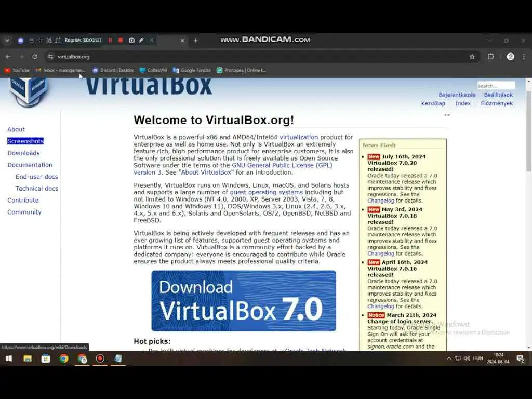This screenshot has height=399, width=532.
Task: Click the VirtualBox cube logo
Action: [x=28, y=91]
